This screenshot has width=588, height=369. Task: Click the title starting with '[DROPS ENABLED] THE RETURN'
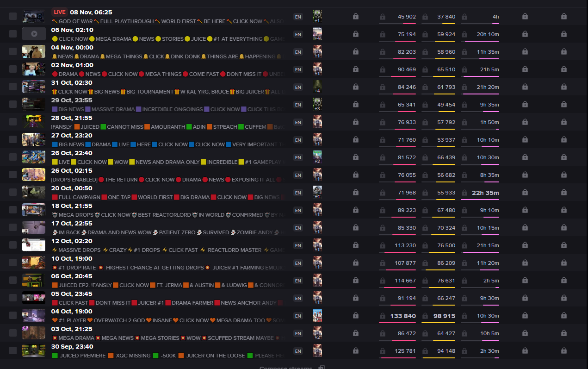click(168, 180)
